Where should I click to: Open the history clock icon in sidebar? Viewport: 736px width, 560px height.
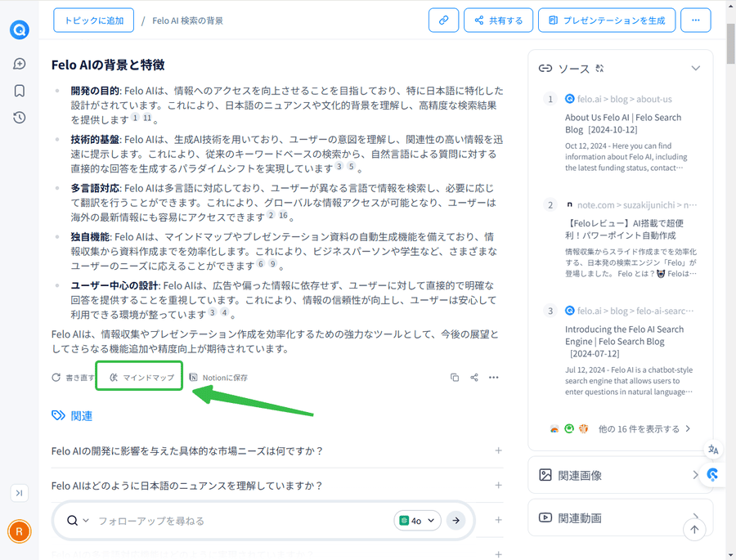coord(20,118)
